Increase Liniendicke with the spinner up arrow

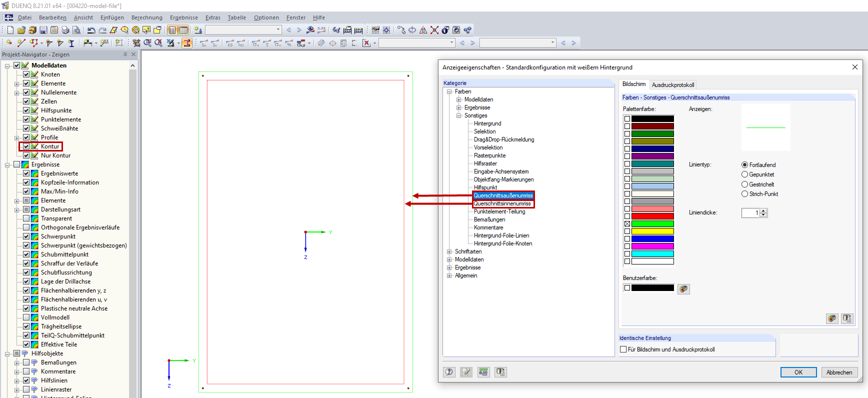coord(763,211)
